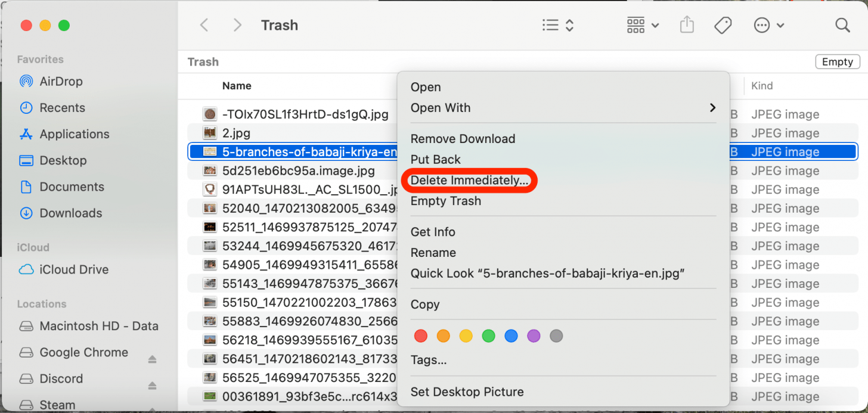Click the Share icon in toolbar

click(687, 25)
